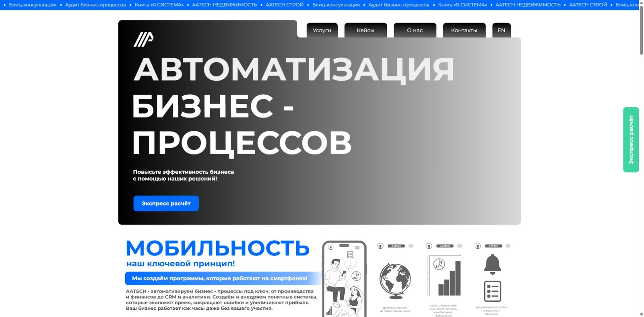The height and width of the screenshot is (317, 644).
Task: Click the blue Экспресс расчёт button in the hero
Action: (x=166, y=204)
